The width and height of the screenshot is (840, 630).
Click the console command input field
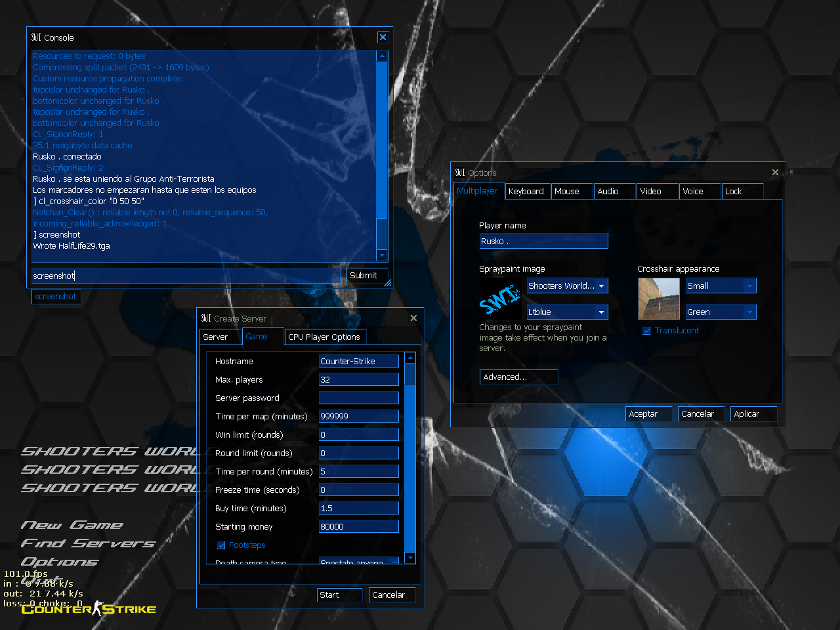pyautogui.click(x=186, y=276)
